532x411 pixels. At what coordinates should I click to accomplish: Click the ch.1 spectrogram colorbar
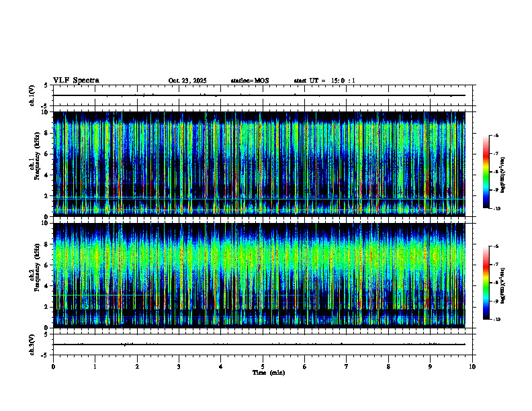[x=486, y=172]
